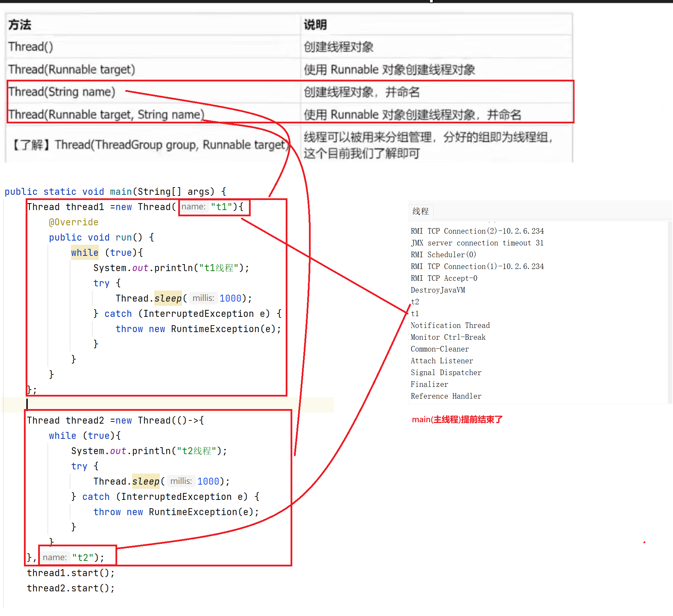Click the @Override annotation
The height and width of the screenshot is (616, 673).
(x=74, y=222)
